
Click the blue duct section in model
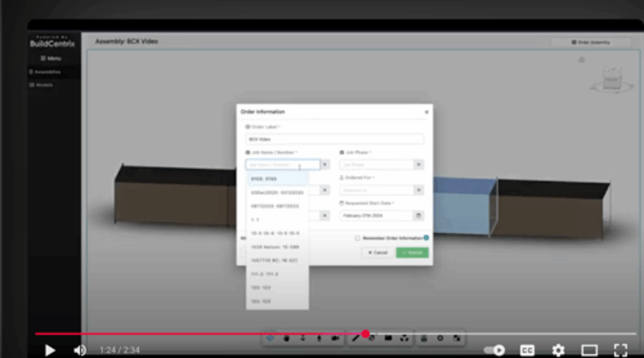tap(464, 206)
